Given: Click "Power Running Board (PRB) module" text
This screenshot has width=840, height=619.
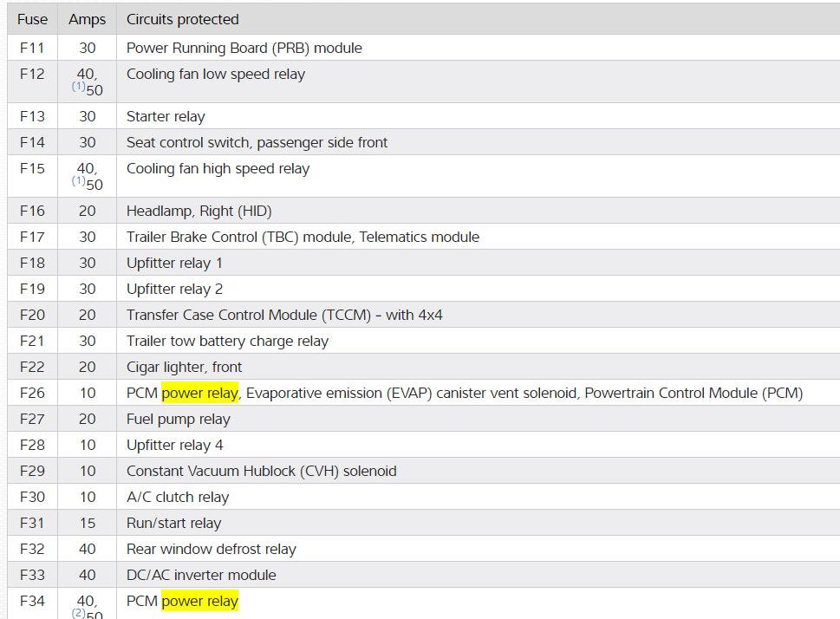Looking at the screenshot, I should coord(244,48).
